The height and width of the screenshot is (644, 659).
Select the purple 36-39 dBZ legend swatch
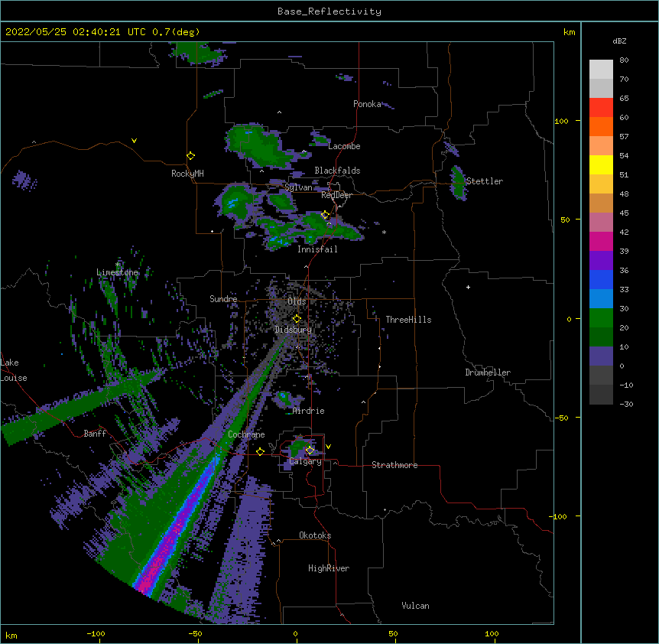point(601,261)
